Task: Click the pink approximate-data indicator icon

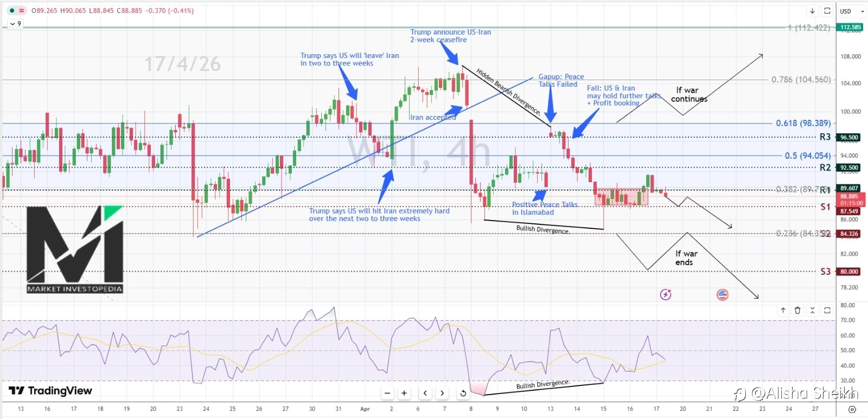Action: coord(22,10)
